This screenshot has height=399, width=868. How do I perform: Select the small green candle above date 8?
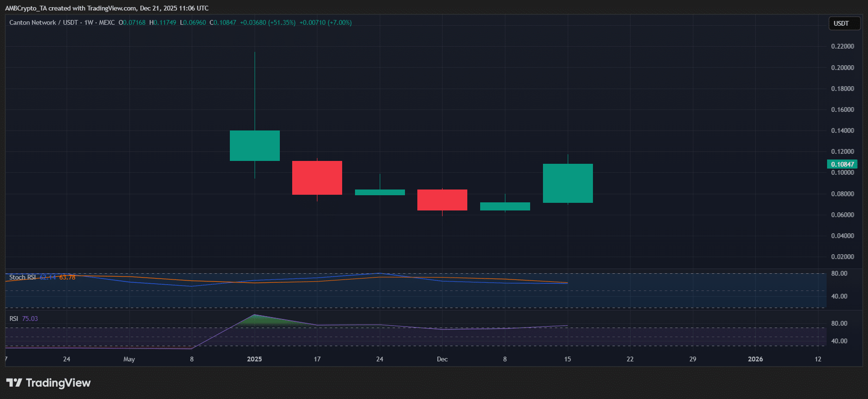point(505,206)
